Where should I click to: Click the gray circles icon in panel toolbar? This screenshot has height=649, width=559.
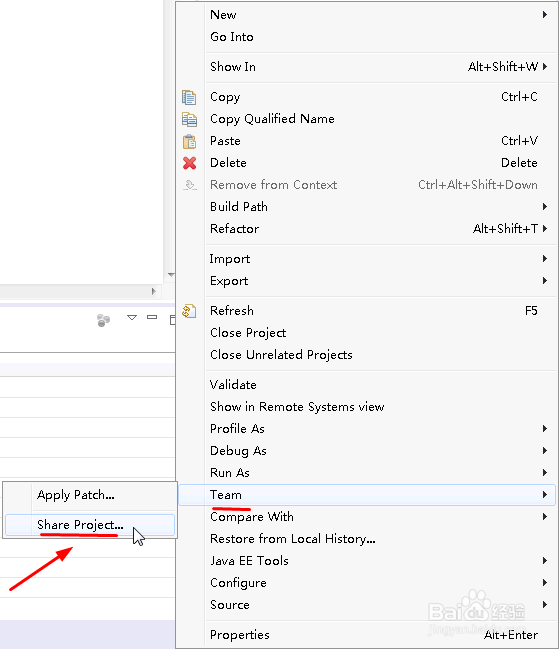tap(103, 320)
